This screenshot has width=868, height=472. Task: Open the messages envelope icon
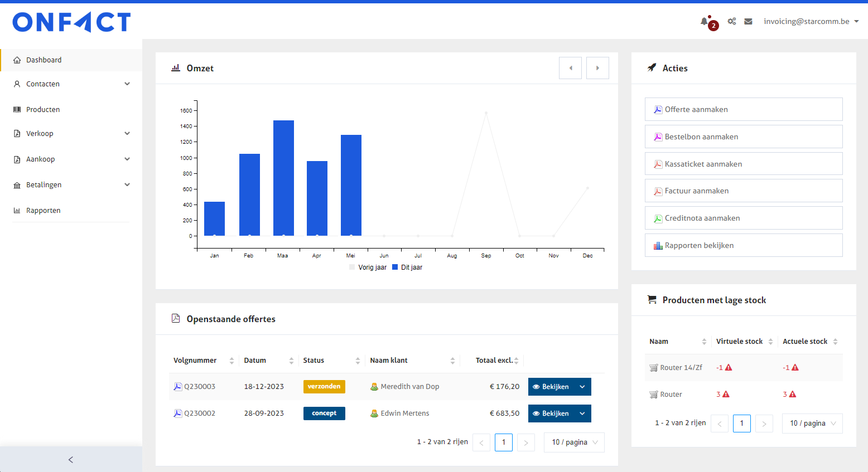[x=748, y=21]
